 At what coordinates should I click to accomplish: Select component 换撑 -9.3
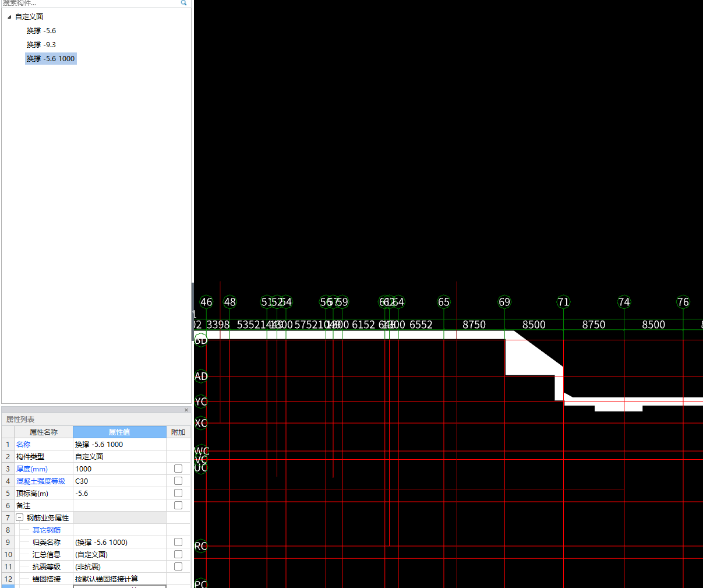tap(41, 45)
